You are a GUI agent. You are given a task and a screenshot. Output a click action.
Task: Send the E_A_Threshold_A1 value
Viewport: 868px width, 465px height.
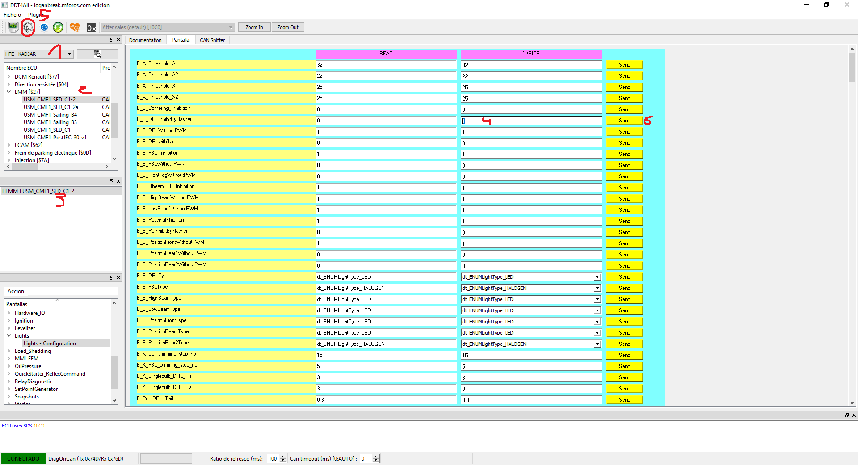coord(624,65)
